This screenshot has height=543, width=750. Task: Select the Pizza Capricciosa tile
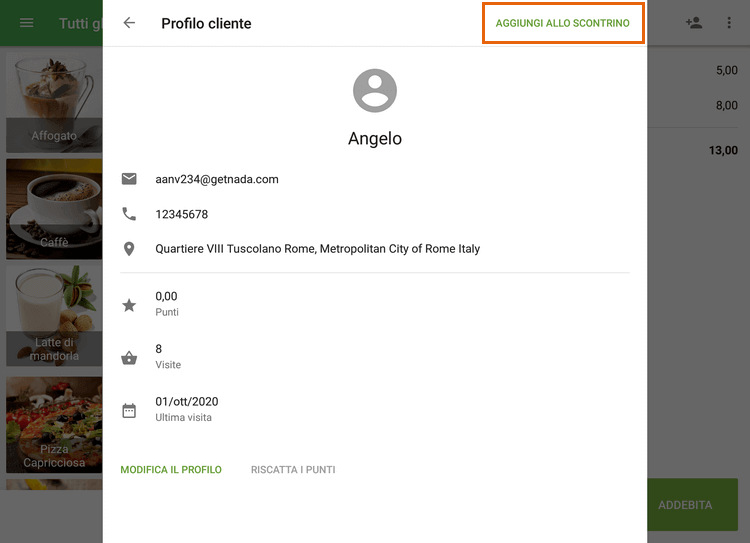(x=54, y=424)
